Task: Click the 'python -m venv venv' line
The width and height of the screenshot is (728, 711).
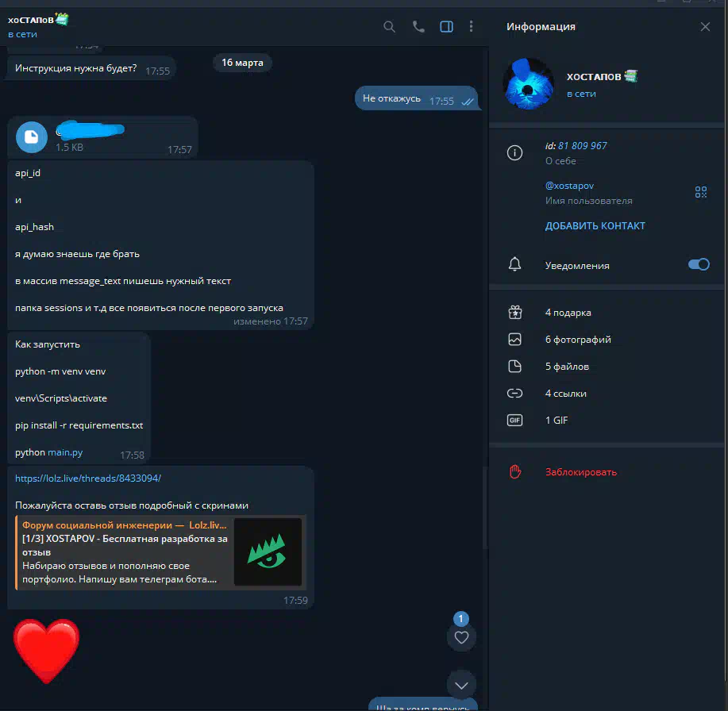Action: tap(60, 371)
